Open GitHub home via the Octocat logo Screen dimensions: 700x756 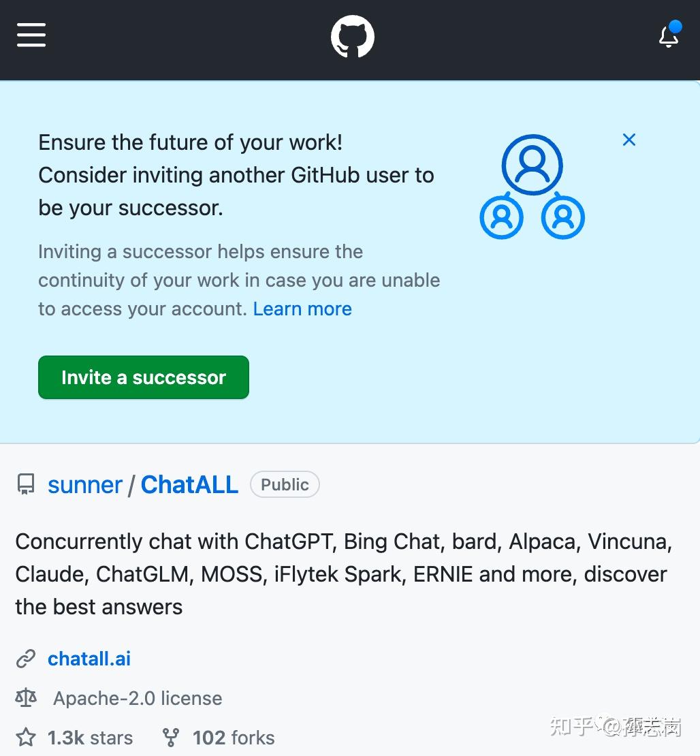tap(352, 36)
